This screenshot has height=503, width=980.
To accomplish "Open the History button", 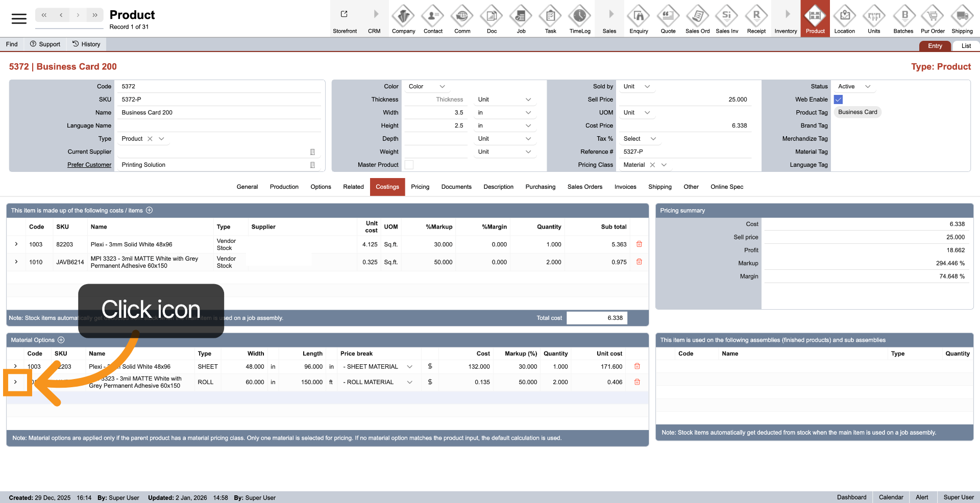I will click(86, 44).
